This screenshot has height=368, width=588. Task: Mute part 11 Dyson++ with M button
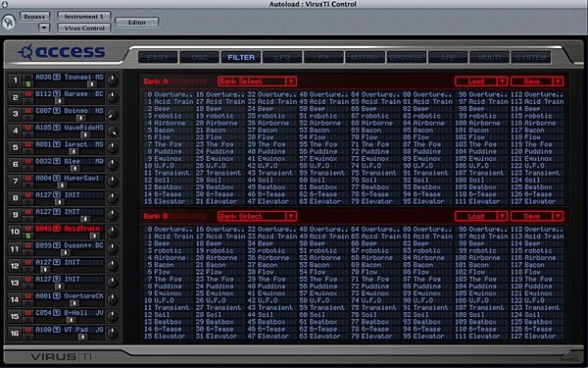(27, 245)
